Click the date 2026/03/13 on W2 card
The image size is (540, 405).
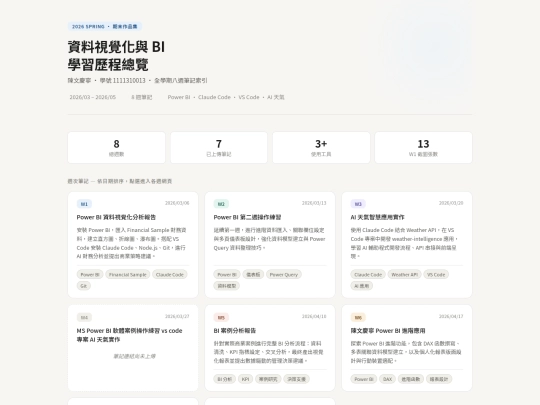314,203
